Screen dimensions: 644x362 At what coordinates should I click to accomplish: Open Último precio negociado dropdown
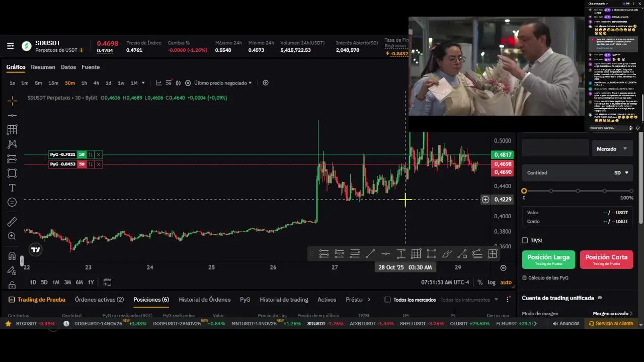click(223, 83)
